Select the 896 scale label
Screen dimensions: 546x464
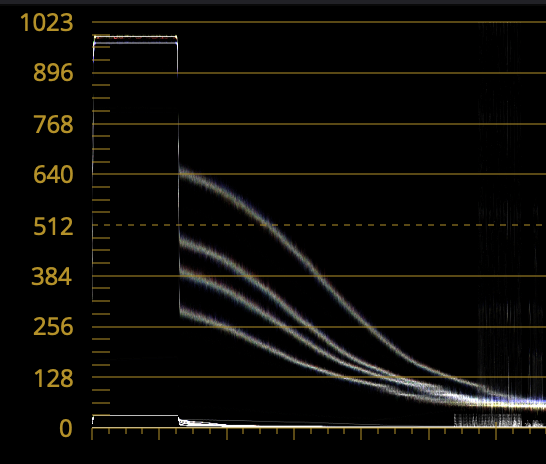pyautogui.click(x=53, y=73)
